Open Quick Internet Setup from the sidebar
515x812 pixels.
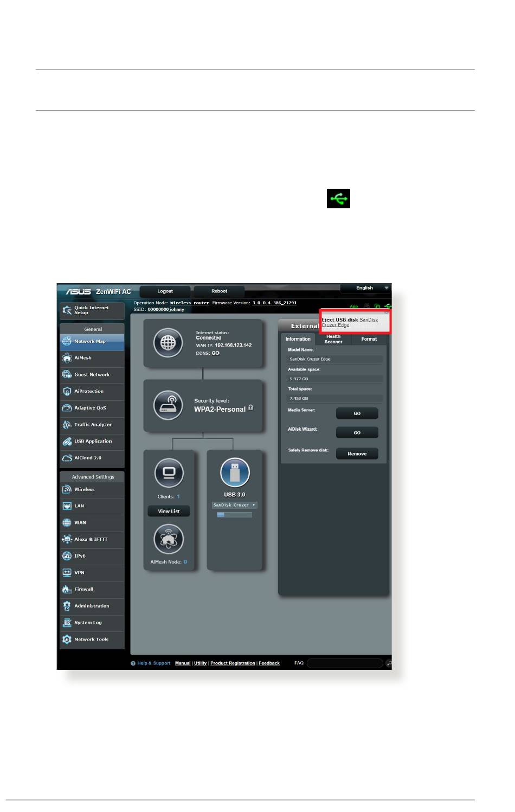[x=92, y=310]
